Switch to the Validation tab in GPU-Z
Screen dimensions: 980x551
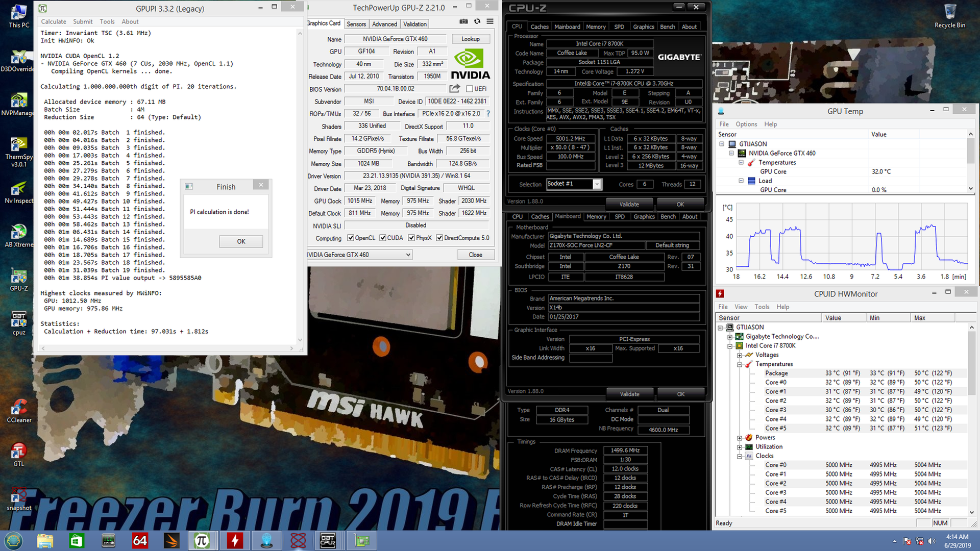[x=414, y=24]
